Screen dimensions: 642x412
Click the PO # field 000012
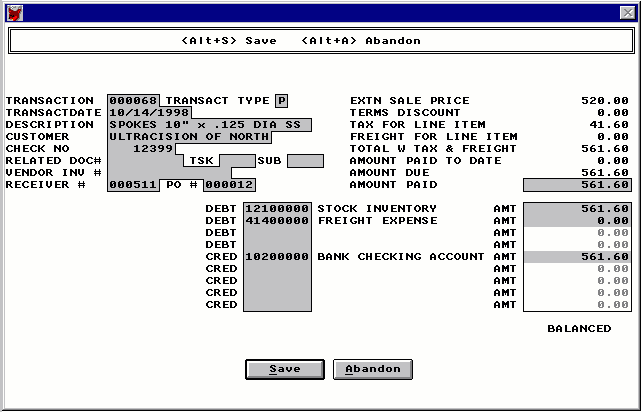click(230, 185)
